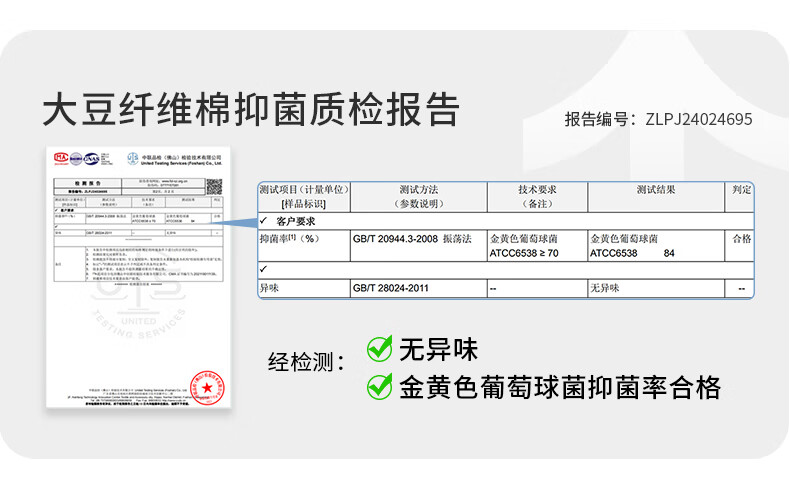
Task: Click the 测试项目 column header
Action: click(x=304, y=196)
